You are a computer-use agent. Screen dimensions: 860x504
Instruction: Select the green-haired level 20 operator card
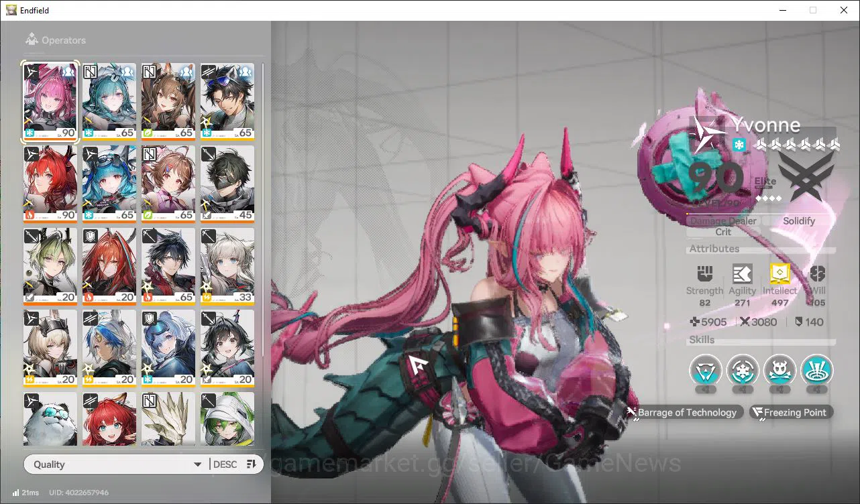click(50, 266)
